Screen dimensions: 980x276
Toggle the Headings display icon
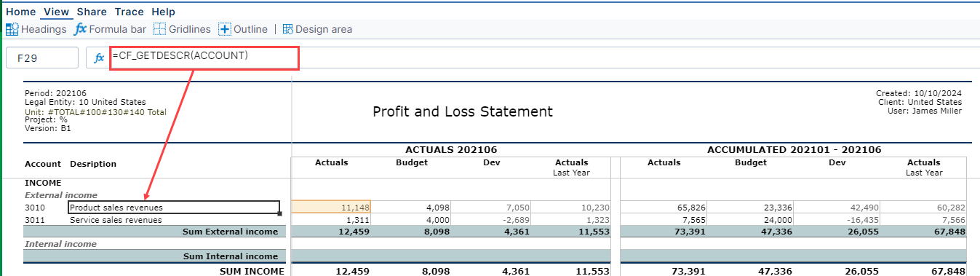tap(12, 29)
